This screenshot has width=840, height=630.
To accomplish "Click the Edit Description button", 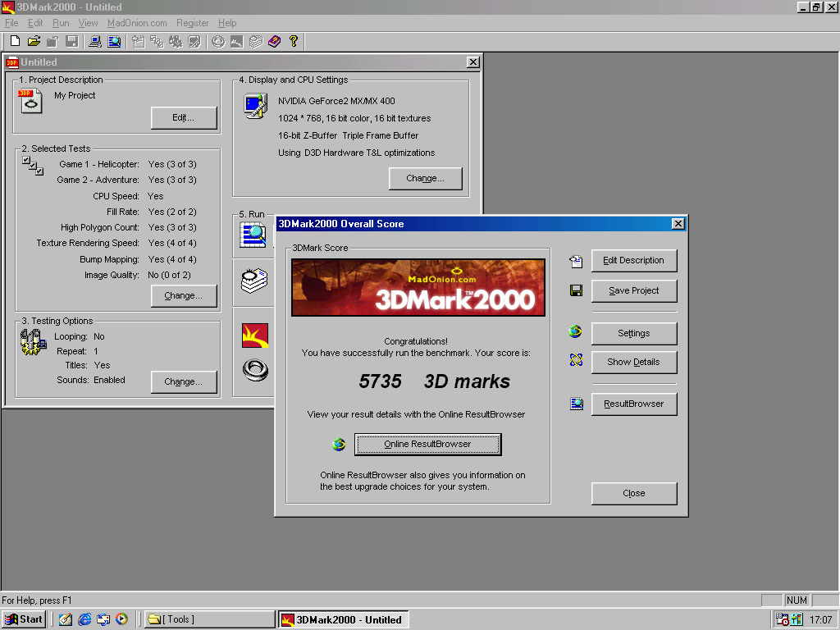I will click(633, 261).
